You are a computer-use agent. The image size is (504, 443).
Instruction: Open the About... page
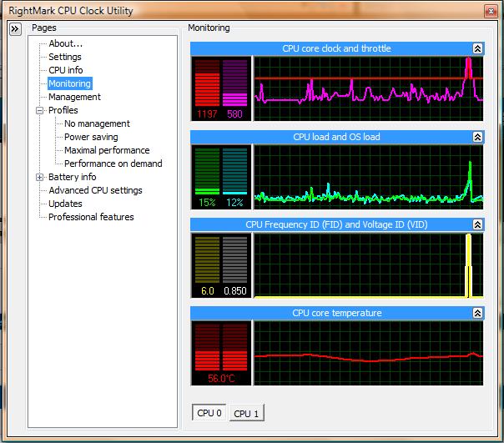[66, 43]
